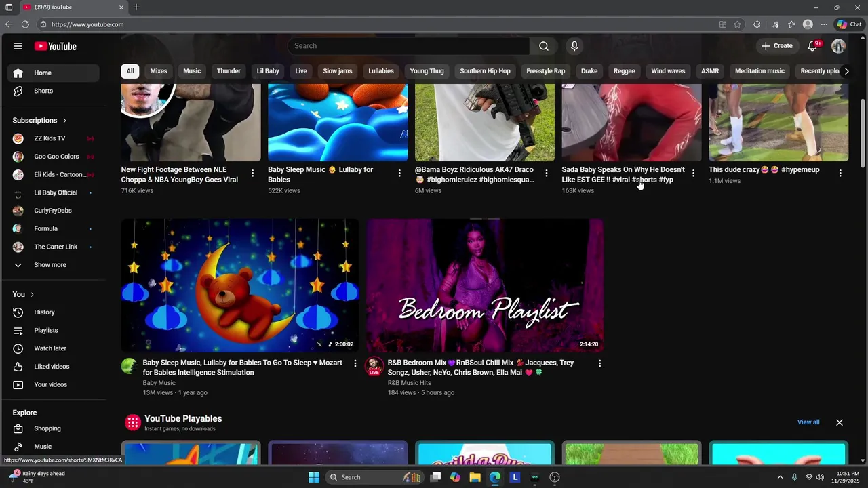
Task: Open Home in the sidebar
Action: [54, 73]
